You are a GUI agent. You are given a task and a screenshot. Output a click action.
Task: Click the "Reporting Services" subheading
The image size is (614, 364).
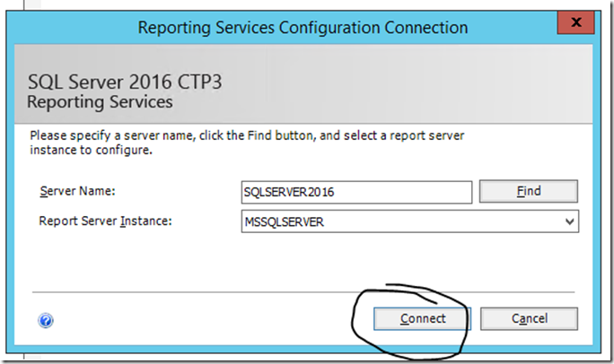click(x=100, y=102)
